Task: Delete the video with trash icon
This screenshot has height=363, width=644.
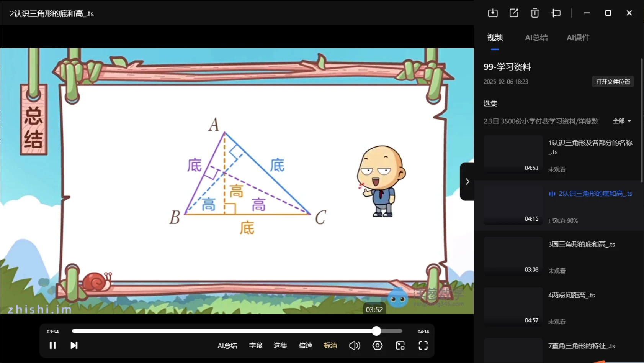Action: tap(535, 13)
